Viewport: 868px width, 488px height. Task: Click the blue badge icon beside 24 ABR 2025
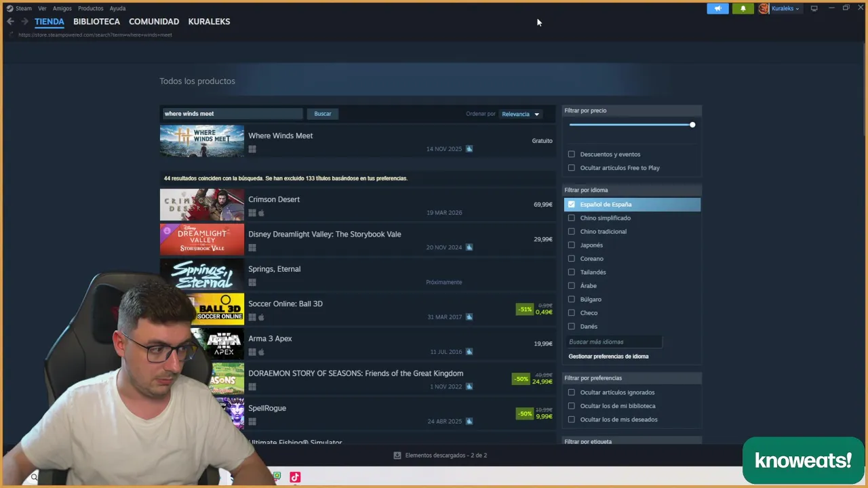[x=469, y=422]
